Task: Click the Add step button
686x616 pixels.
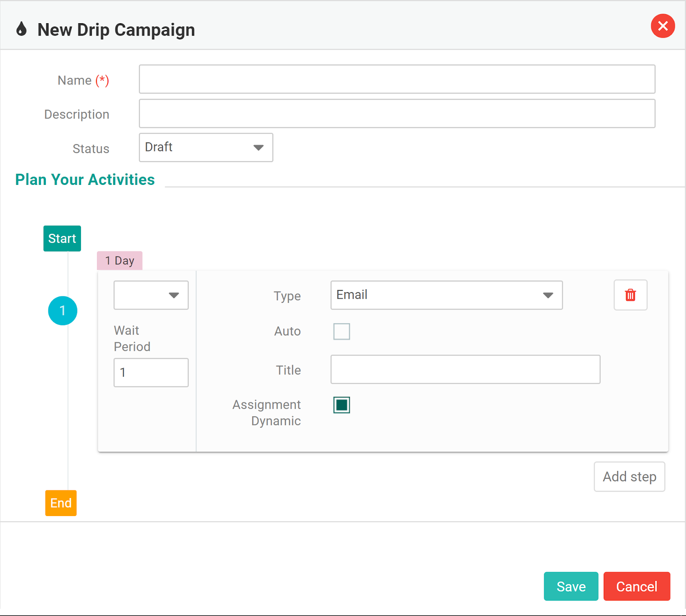Action: [x=629, y=477]
